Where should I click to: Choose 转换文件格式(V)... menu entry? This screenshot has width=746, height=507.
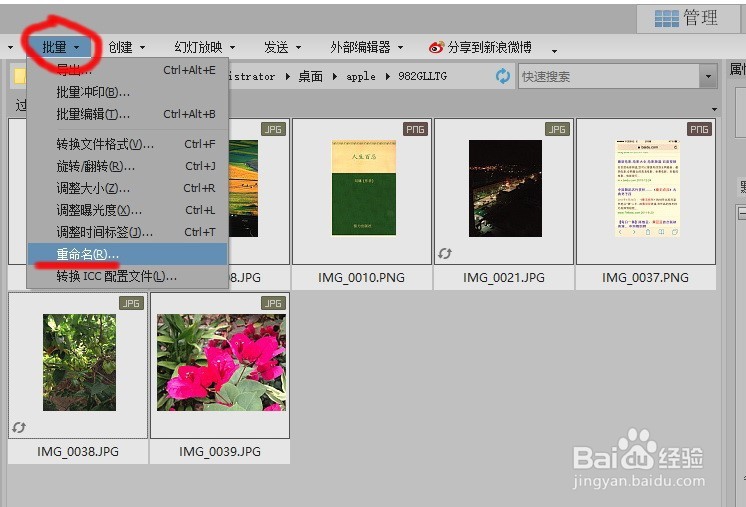tap(128, 144)
